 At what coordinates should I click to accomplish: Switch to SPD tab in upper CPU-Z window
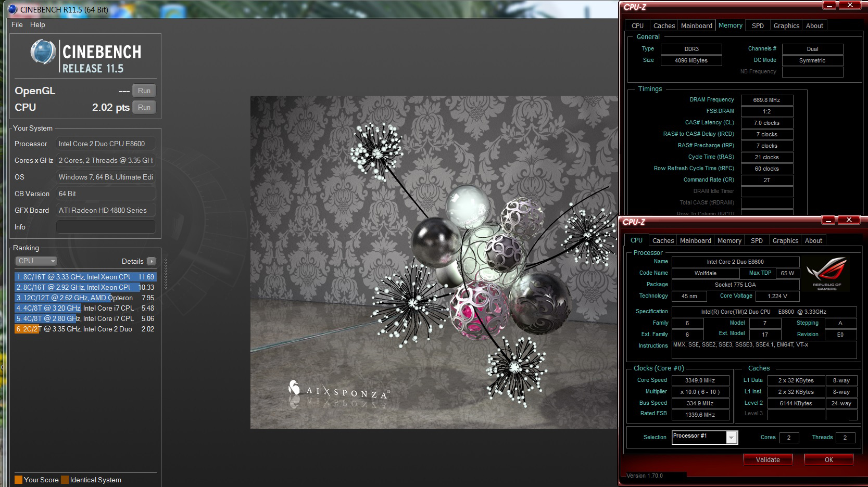(x=758, y=25)
